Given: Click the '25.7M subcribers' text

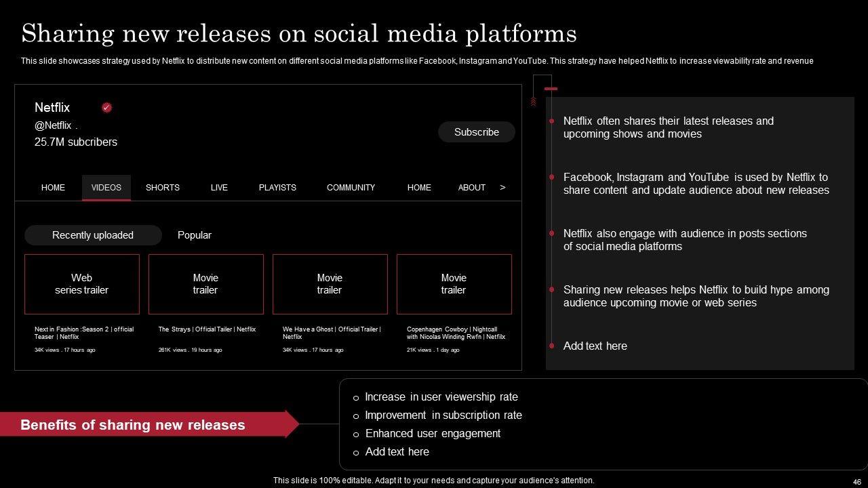Looking at the screenshot, I should [76, 142].
